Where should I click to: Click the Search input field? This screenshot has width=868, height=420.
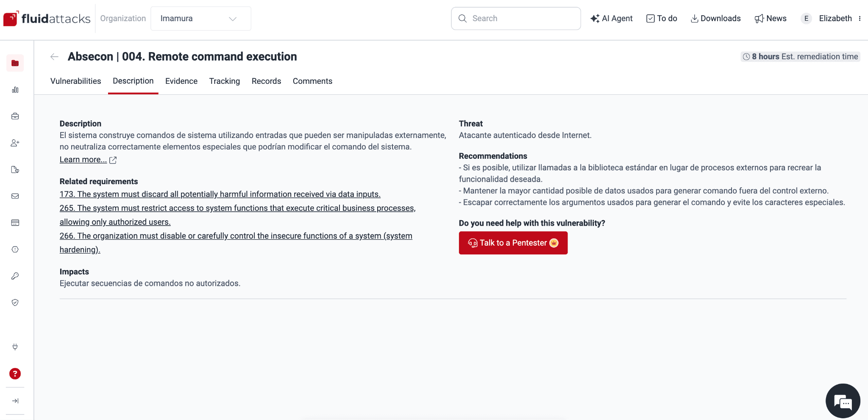(516, 19)
